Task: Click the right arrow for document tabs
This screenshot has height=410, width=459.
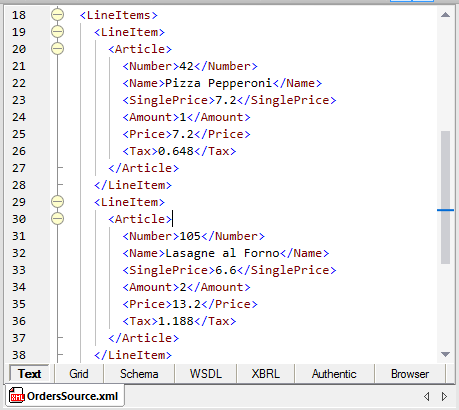Action: coord(444,396)
